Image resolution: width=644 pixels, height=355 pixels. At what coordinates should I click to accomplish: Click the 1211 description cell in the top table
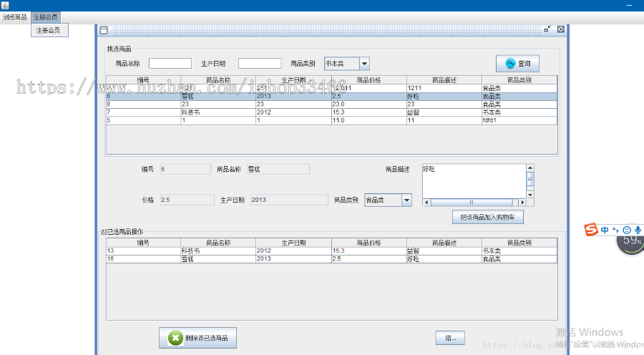[444, 88]
